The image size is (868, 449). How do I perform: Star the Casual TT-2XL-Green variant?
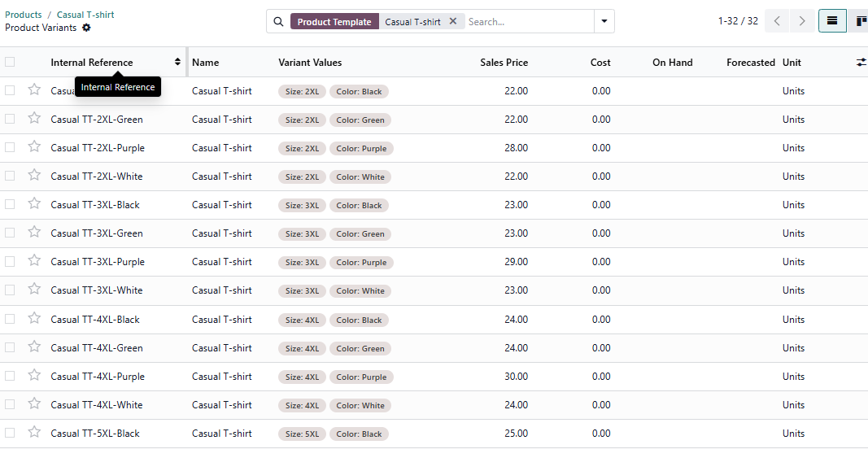34,119
